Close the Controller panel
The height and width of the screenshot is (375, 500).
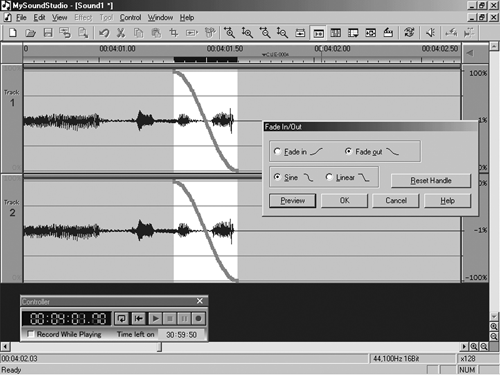point(200,301)
